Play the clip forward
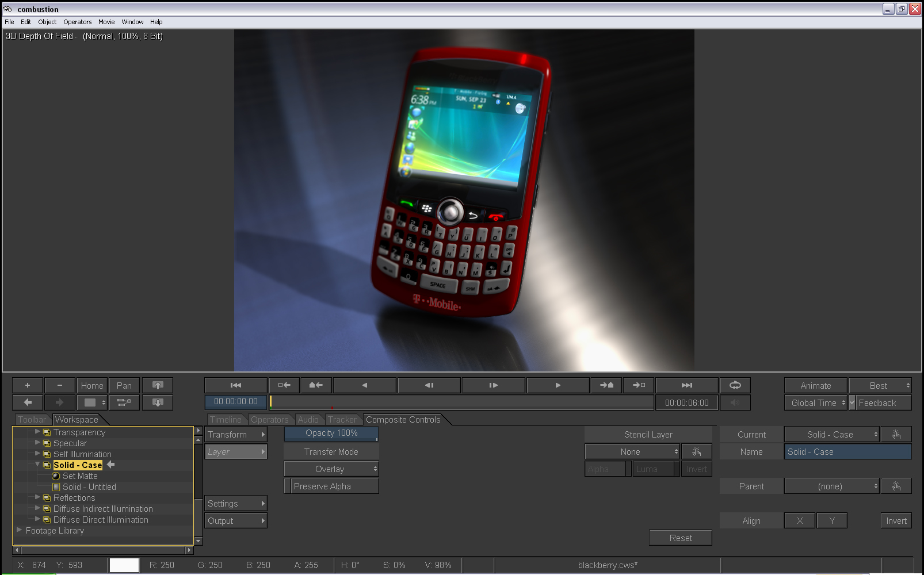The height and width of the screenshot is (575, 924). pos(558,385)
